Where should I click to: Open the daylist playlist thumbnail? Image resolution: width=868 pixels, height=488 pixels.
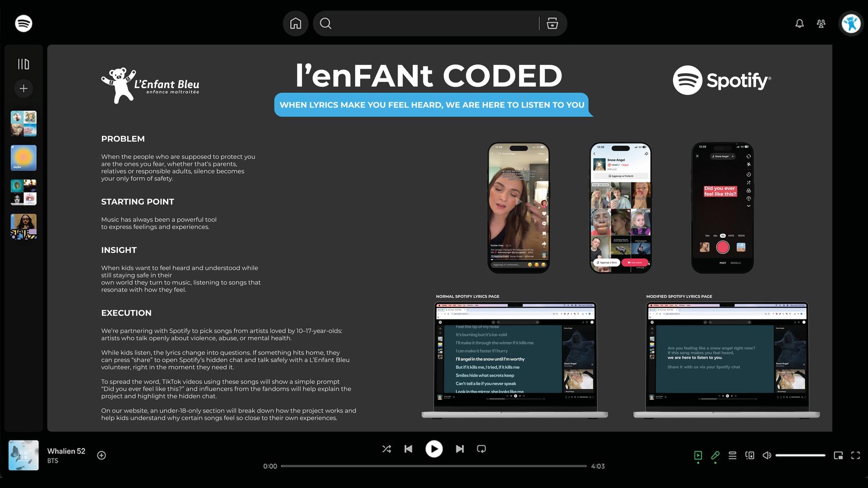tap(23, 158)
